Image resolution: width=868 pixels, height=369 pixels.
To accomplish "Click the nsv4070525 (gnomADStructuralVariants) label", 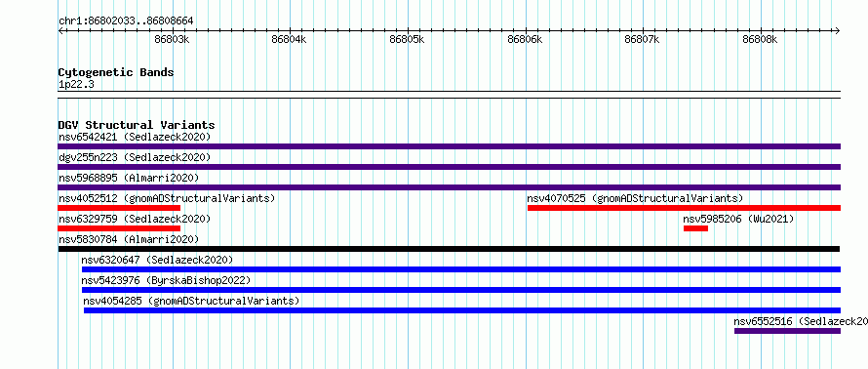I will coord(635,198).
